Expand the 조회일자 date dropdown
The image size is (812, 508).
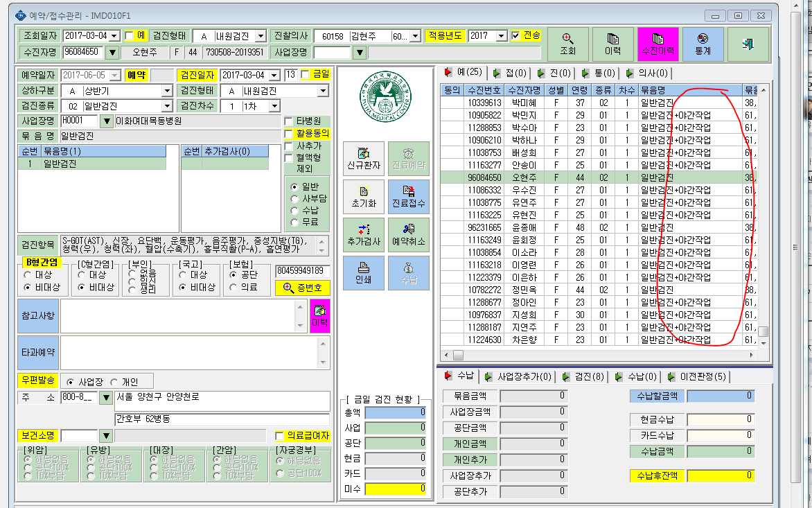click(x=114, y=36)
